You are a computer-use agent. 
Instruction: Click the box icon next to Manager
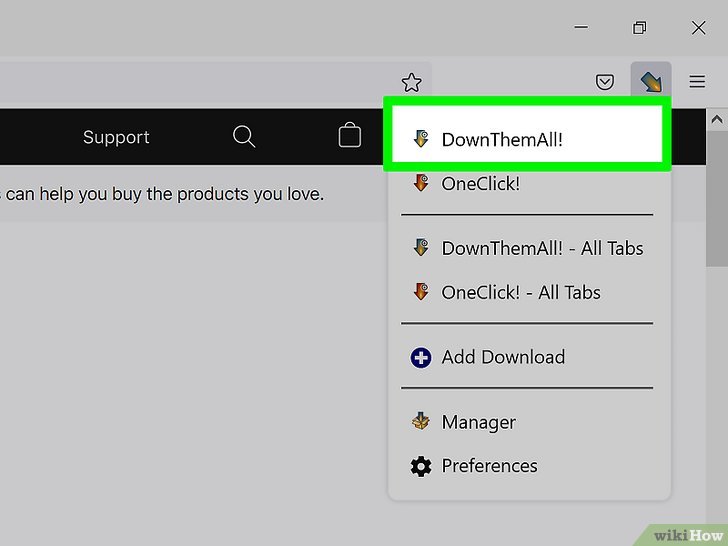pyautogui.click(x=421, y=422)
